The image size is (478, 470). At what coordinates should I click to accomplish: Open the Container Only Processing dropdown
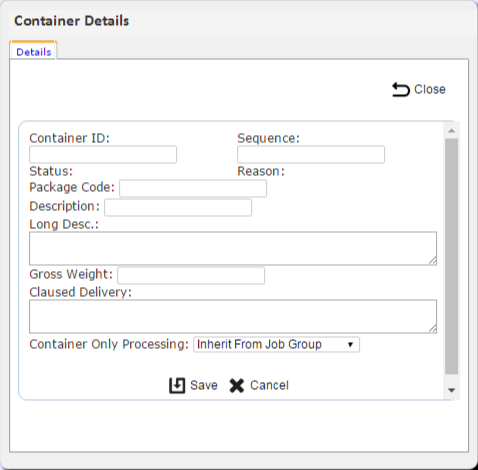[276, 344]
